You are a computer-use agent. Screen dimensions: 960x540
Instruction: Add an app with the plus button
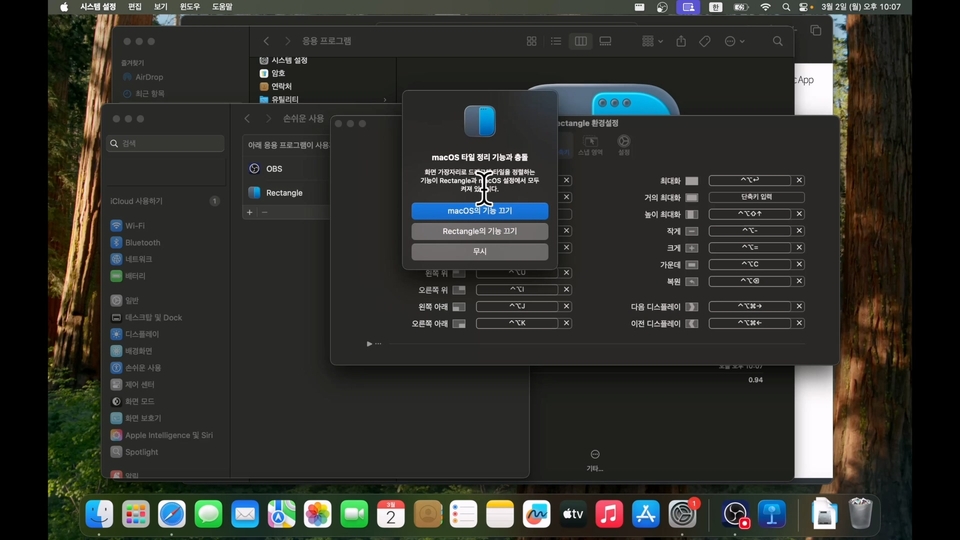click(x=249, y=212)
